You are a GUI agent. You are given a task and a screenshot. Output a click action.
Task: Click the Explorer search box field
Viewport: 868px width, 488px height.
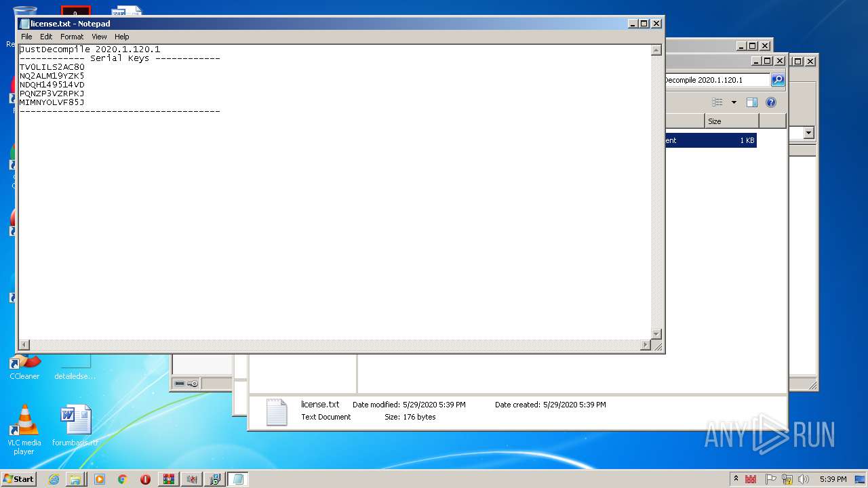point(717,80)
